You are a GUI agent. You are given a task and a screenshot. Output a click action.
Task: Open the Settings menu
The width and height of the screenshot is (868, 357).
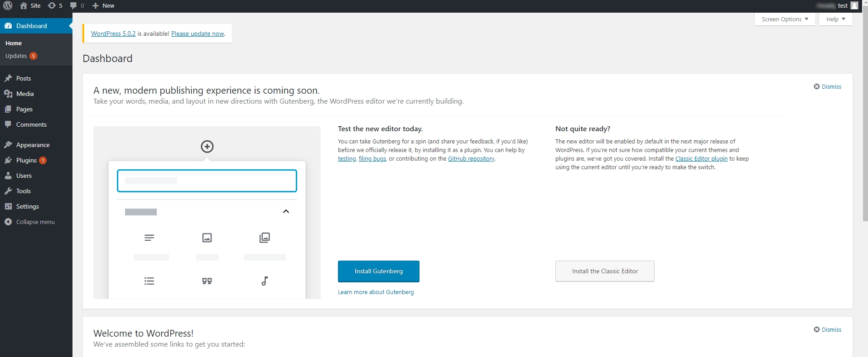point(36,206)
